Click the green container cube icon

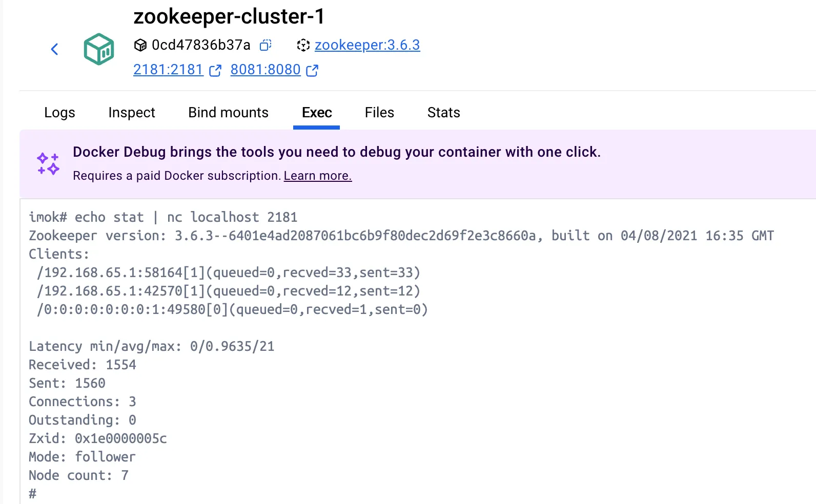coord(99,49)
